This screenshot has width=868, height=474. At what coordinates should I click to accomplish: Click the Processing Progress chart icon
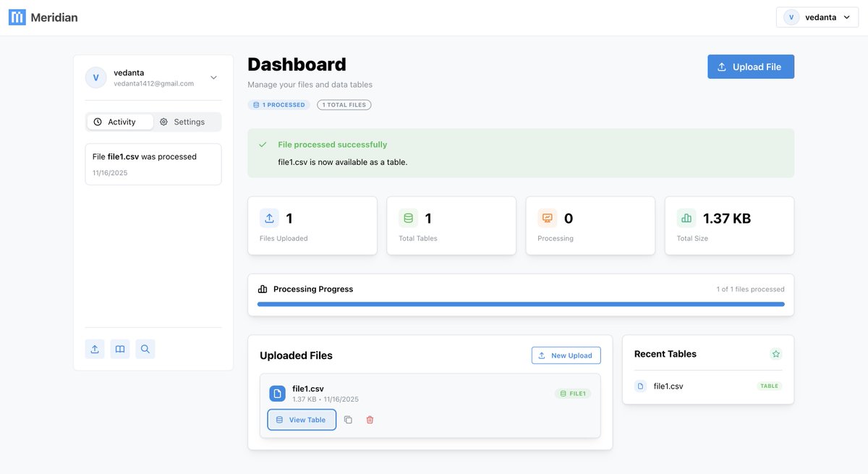coord(263,289)
